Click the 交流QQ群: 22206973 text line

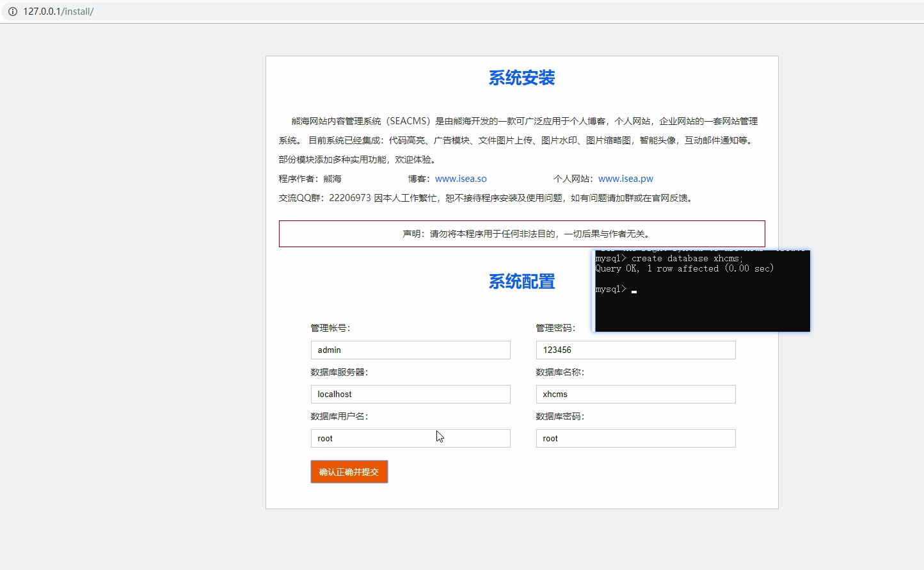(486, 198)
